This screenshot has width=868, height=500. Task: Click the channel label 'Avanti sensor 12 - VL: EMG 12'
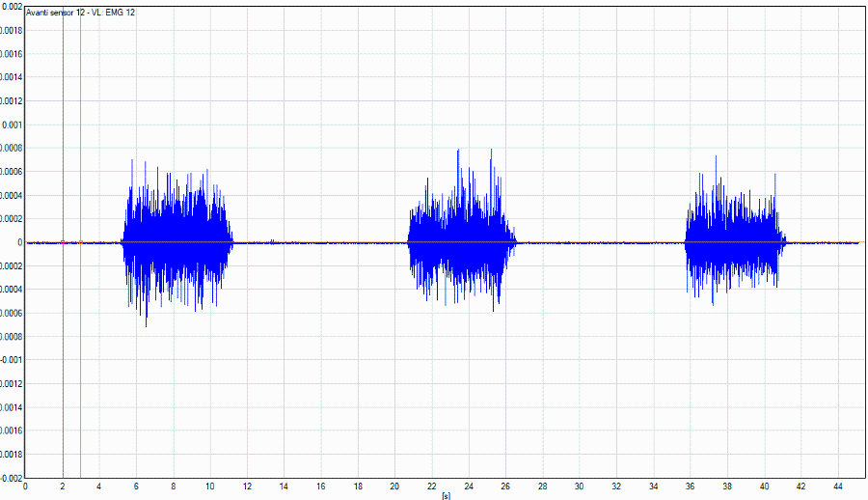coord(80,13)
